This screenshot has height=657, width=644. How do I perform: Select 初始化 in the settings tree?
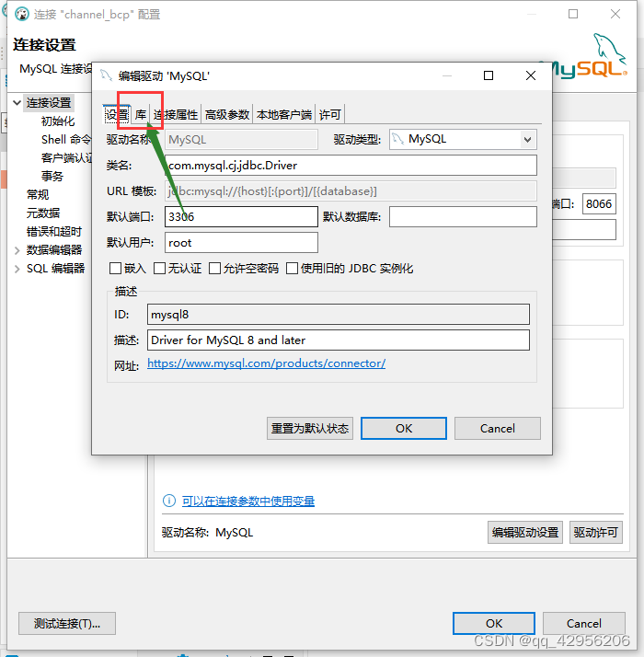tap(58, 121)
